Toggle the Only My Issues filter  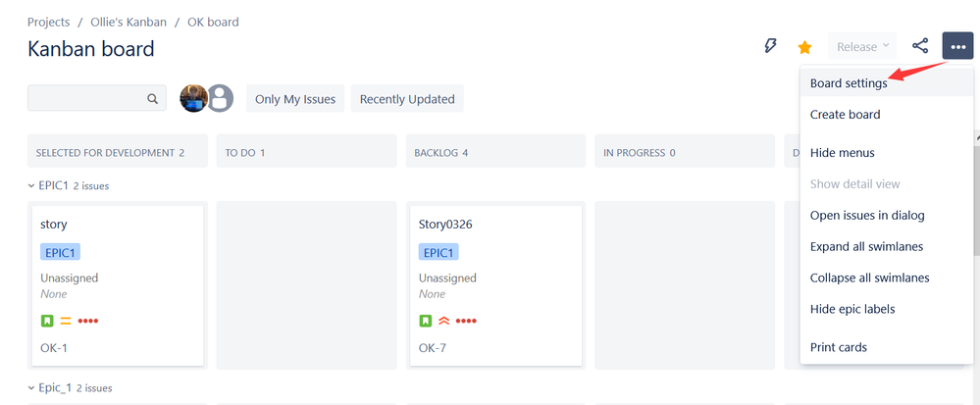coord(295,99)
